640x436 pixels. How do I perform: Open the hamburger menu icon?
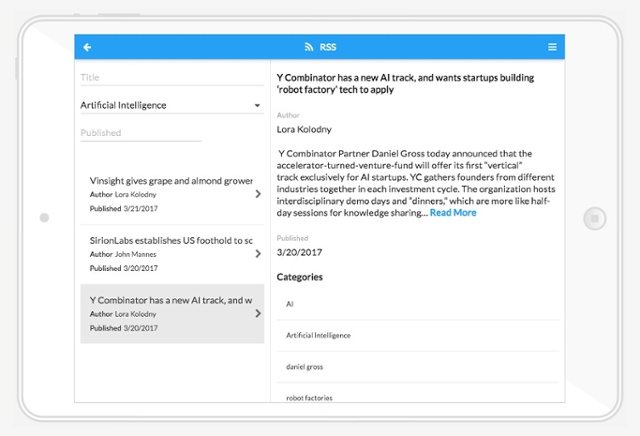(x=552, y=47)
